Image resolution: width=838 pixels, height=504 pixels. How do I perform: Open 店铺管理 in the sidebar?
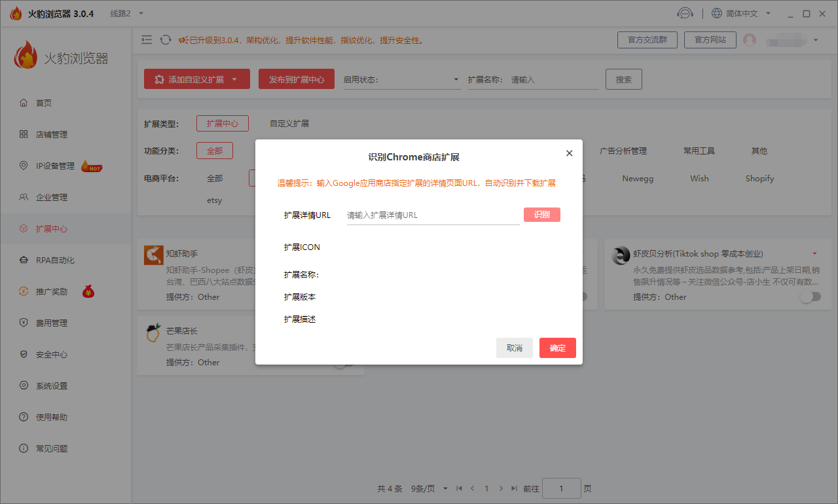click(x=51, y=135)
